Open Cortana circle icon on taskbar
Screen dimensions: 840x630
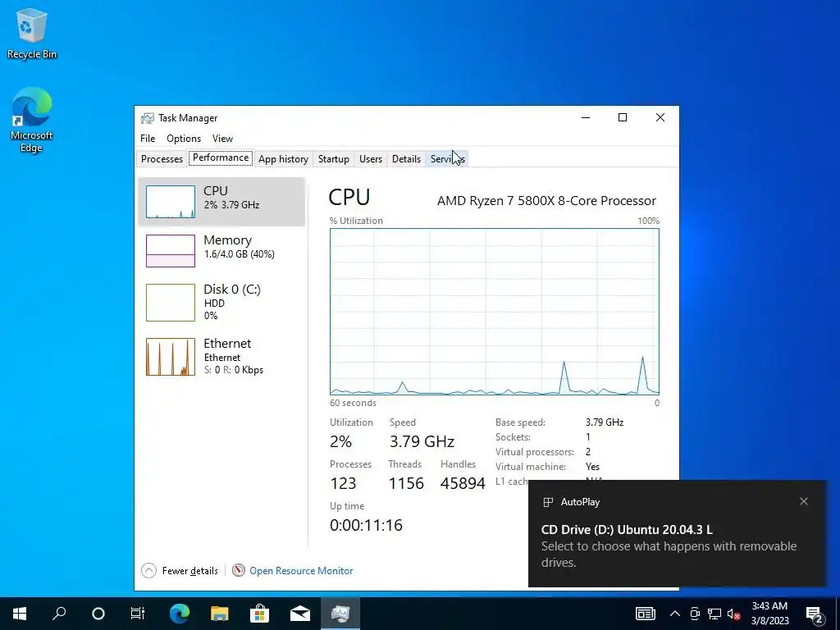(x=98, y=614)
